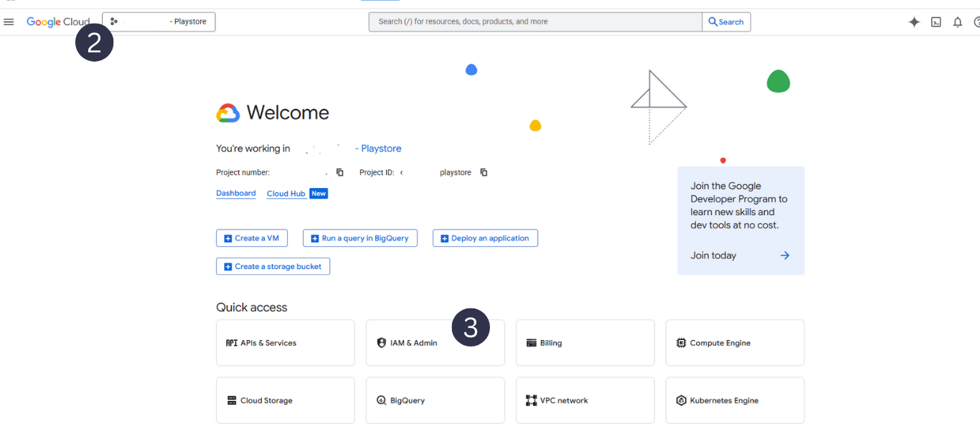
Task: Open the main navigation hamburger menu
Action: [9, 22]
